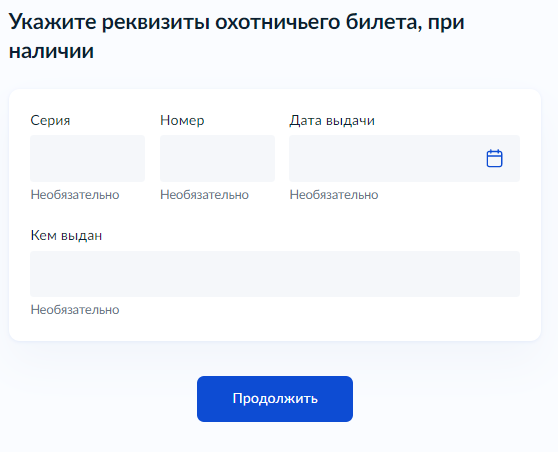558x452 pixels.
Task: Click the heading text Укажите реквизиты охотничьего билета
Action: pyautogui.click(x=216, y=22)
